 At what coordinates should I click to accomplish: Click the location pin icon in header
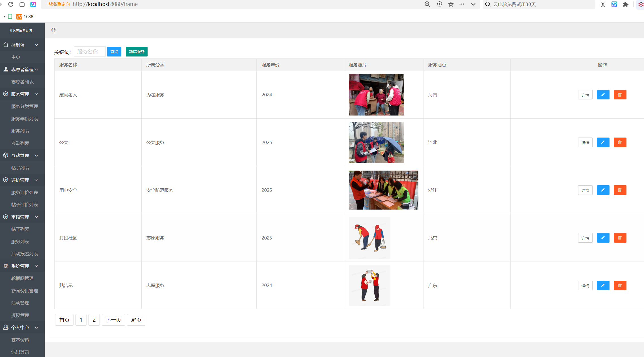[53, 31]
